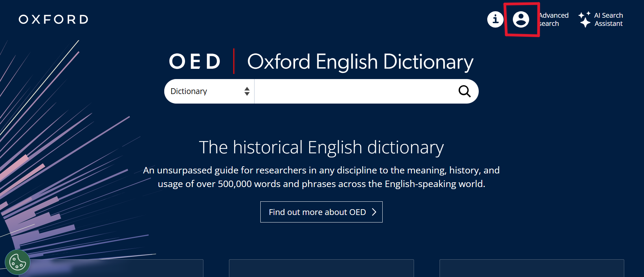Screen dimensions: 644x277
Task: Click 'The historical English dictionary' heading
Action: [321, 147]
